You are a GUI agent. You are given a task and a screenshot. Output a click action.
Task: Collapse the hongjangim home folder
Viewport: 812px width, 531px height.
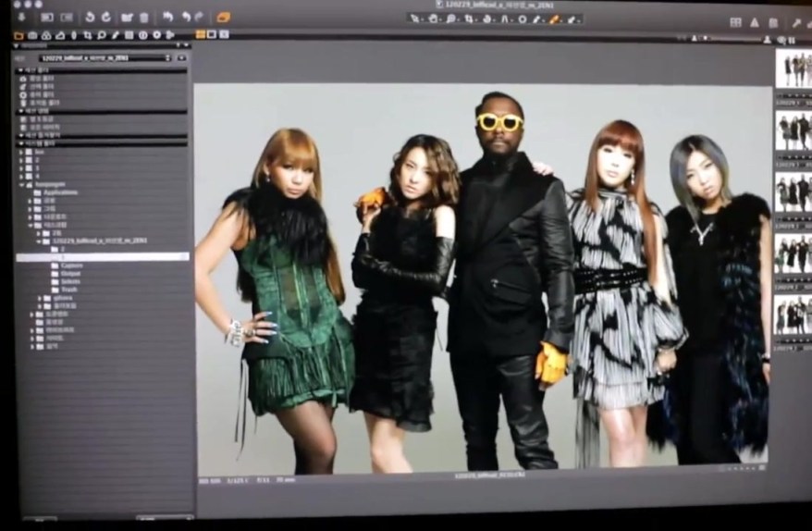point(20,184)
